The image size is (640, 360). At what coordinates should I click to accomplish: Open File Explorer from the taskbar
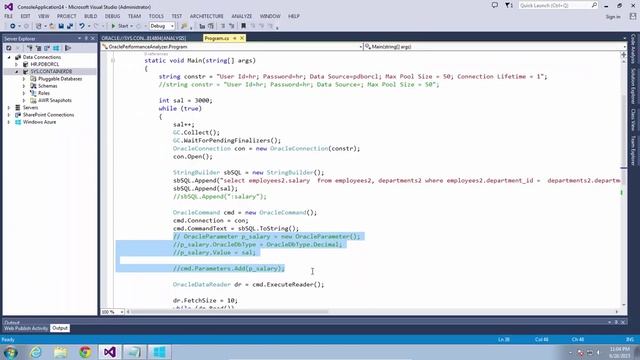pyautogui.click(x=60, y=352)
